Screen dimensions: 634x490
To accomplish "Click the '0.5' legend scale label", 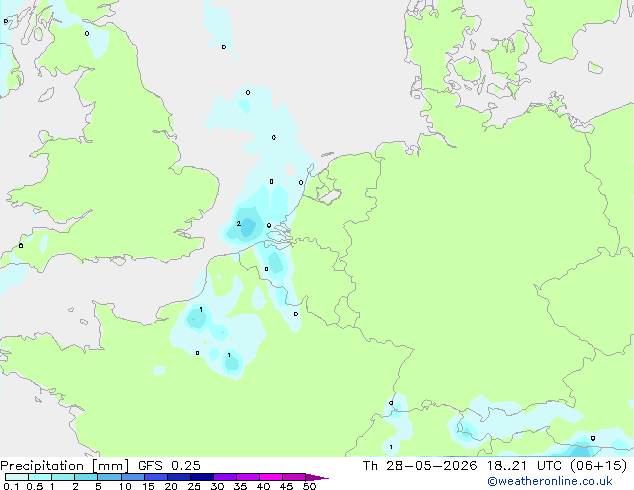I will (x=34, y=486).
